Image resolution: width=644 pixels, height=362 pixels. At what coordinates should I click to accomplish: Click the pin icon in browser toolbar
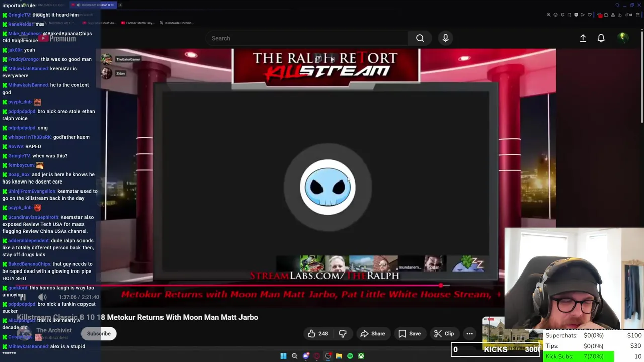pos(562,15)
